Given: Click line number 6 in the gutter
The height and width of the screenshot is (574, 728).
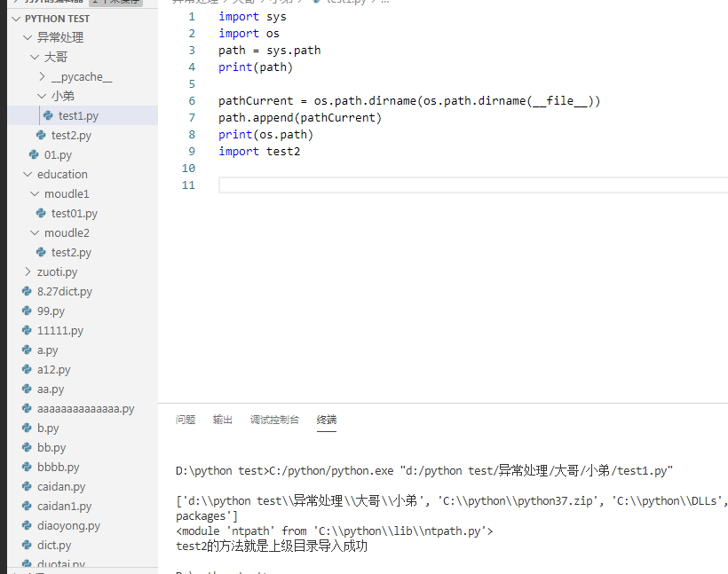Looking at the screenshot, I should pos(192,101).
